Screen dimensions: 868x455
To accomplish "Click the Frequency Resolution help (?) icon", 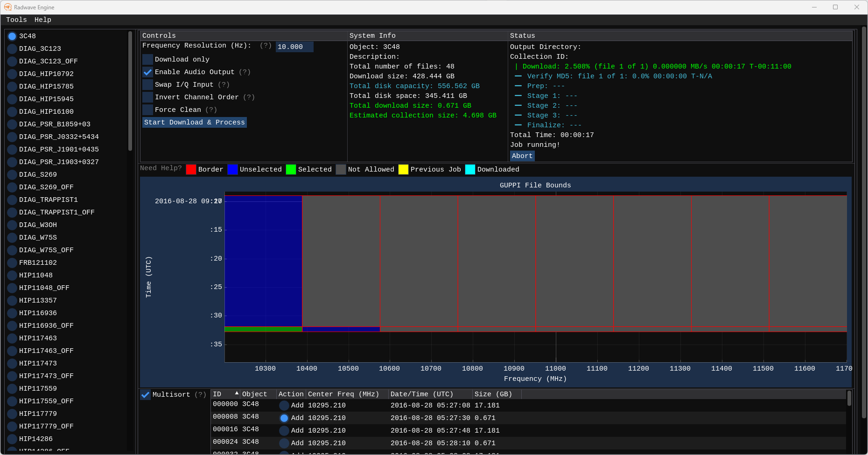I will click(x=266, y=46).
